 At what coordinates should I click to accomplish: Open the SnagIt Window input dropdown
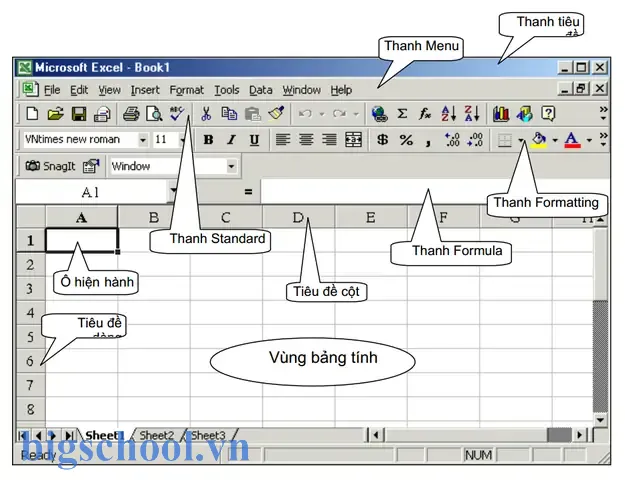tap(231, 166)
